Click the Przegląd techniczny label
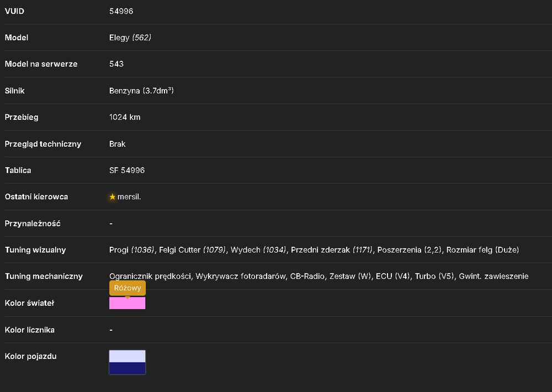Screen dimensions: 552x392 (43, 144)
